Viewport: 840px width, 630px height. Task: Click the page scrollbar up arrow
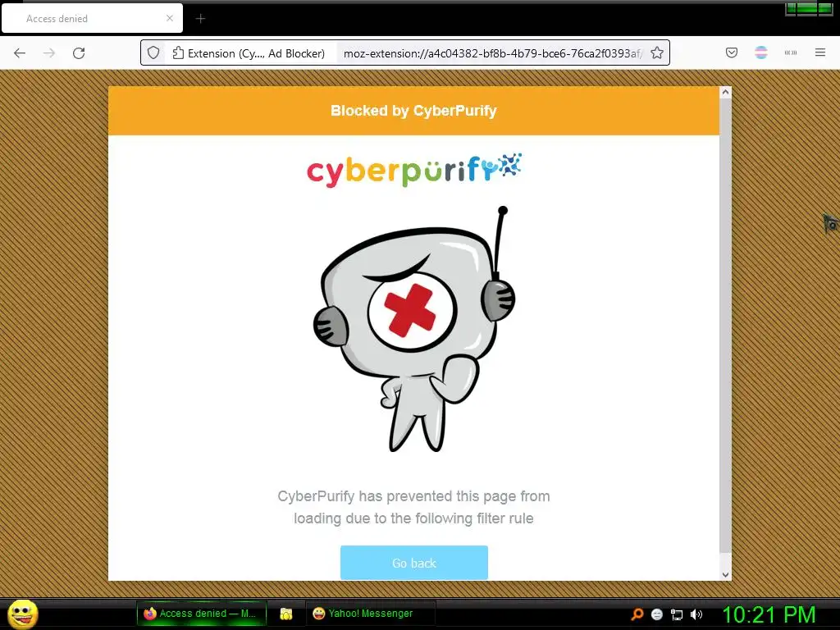[x=725, y=92]
